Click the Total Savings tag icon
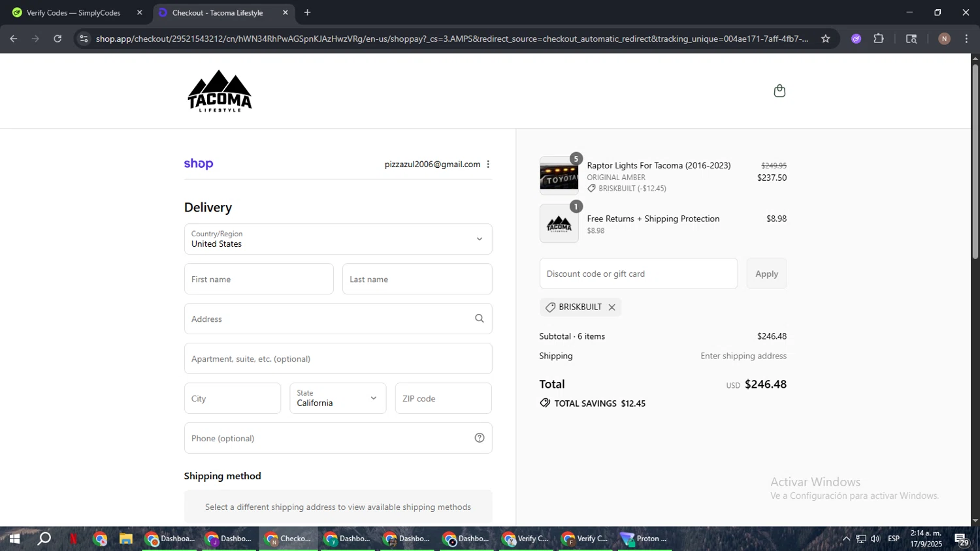This screenshot has height=551, width=980. click(x=545, y=403)
